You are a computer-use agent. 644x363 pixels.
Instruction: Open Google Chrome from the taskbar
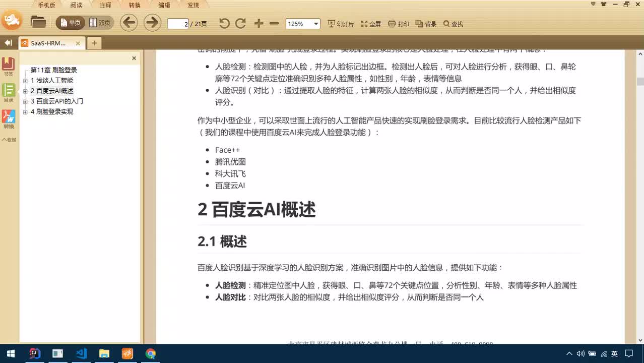[150, 353]
